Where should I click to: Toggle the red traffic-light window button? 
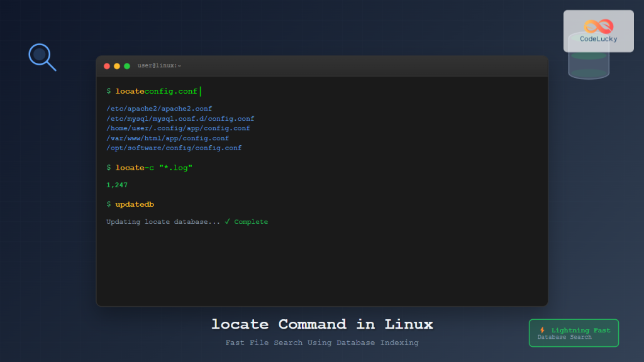click(107, 65)
